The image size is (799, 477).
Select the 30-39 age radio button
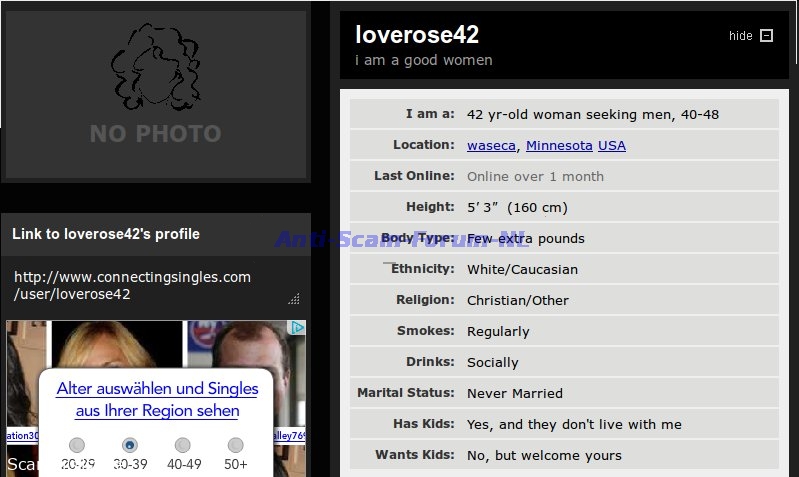[x=129, y=445]
